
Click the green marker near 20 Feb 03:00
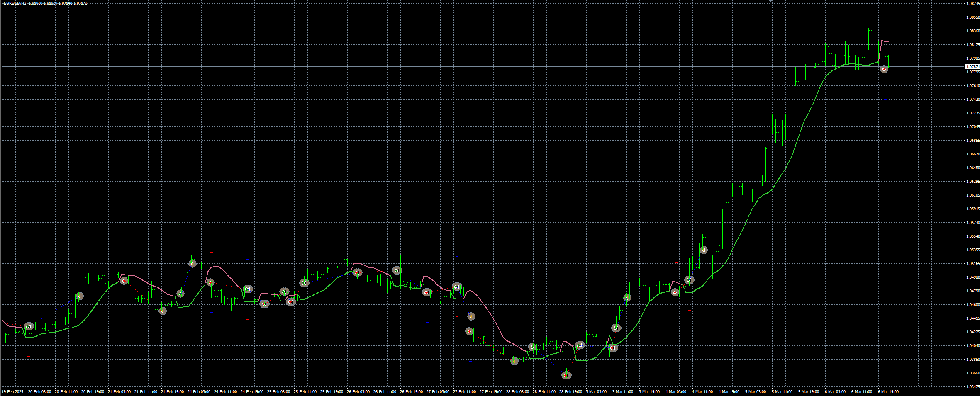[x=28, y=326]
